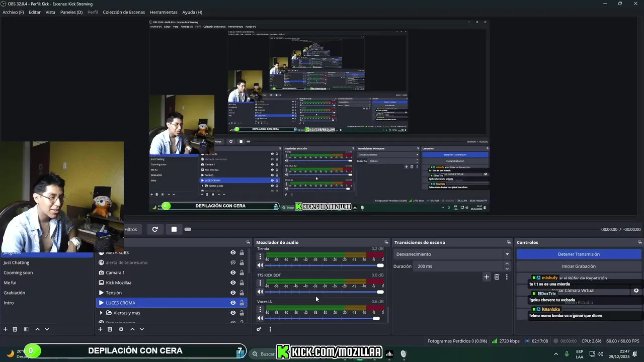This screenshot has height=362, width=644.
Task: Add a new scene with plus icon
Action: (6, 329)
